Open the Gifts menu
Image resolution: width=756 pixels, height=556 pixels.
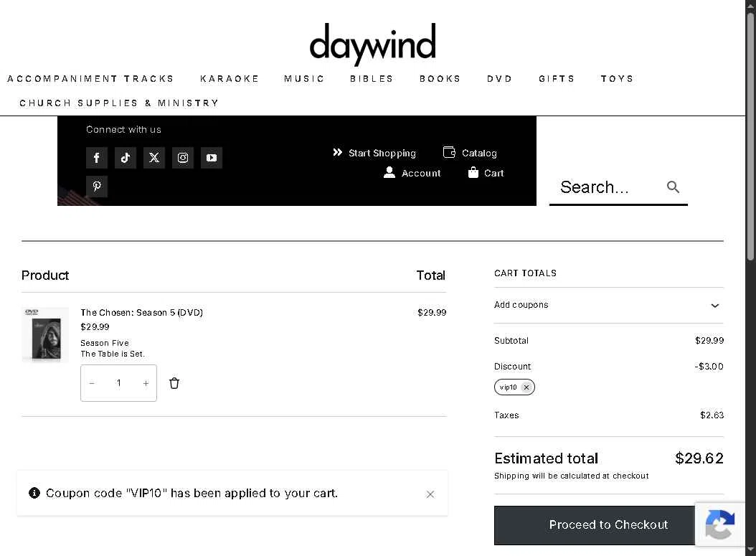557,79
